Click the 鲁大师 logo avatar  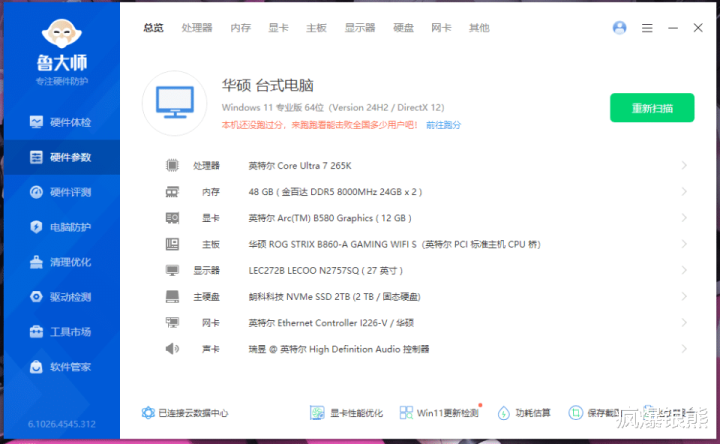tap(62, 33)
